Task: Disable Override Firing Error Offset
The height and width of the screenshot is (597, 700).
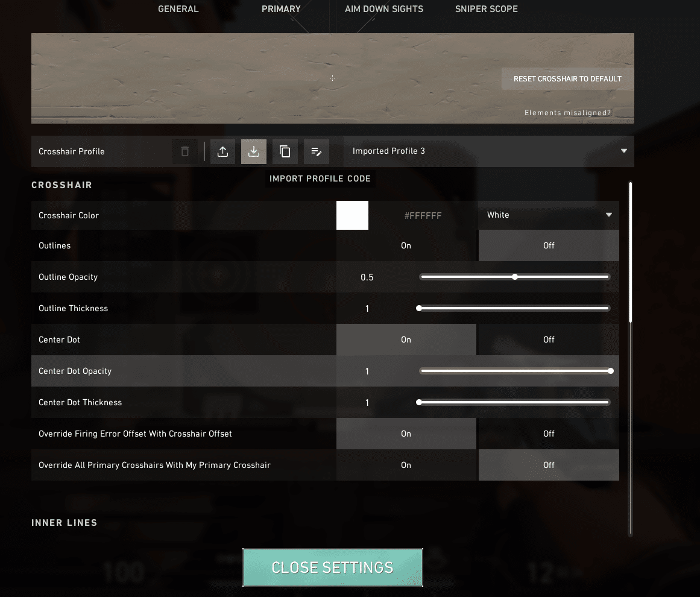Action: coord(548,434)
